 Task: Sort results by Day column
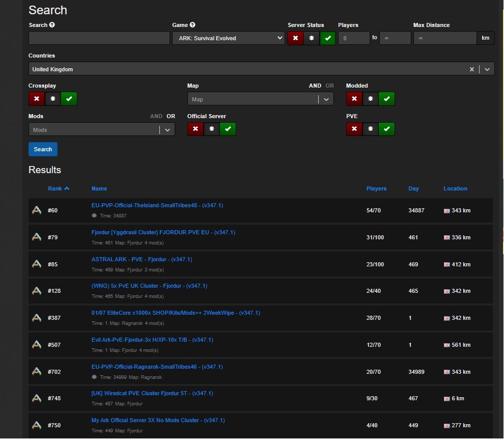[x=413, y=189]
